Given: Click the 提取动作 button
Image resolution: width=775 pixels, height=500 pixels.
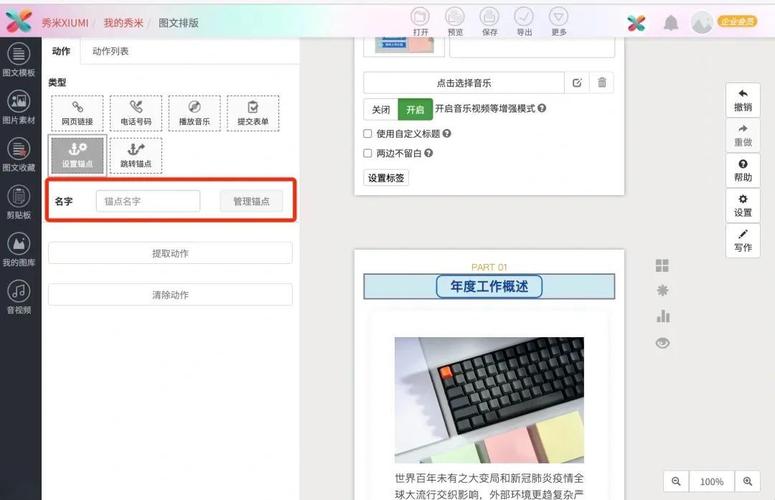Looking at the screenshot, I should 170,253.
